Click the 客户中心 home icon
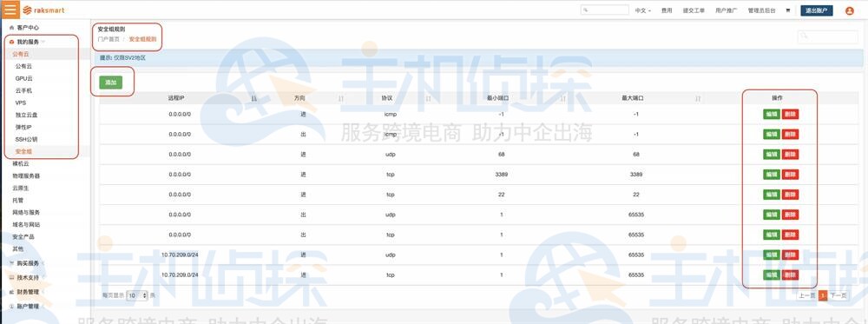Screen dimensions: 868x324 point(11,27)
